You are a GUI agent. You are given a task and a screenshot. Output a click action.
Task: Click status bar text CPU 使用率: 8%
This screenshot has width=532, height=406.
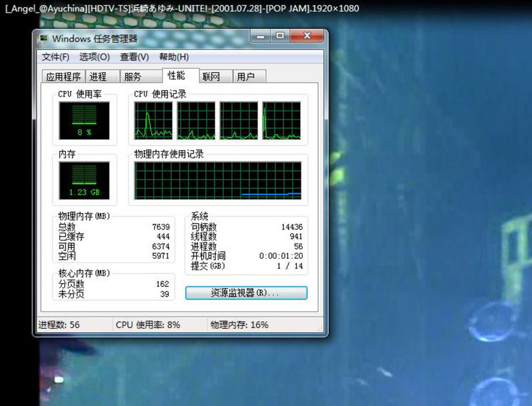148,325
